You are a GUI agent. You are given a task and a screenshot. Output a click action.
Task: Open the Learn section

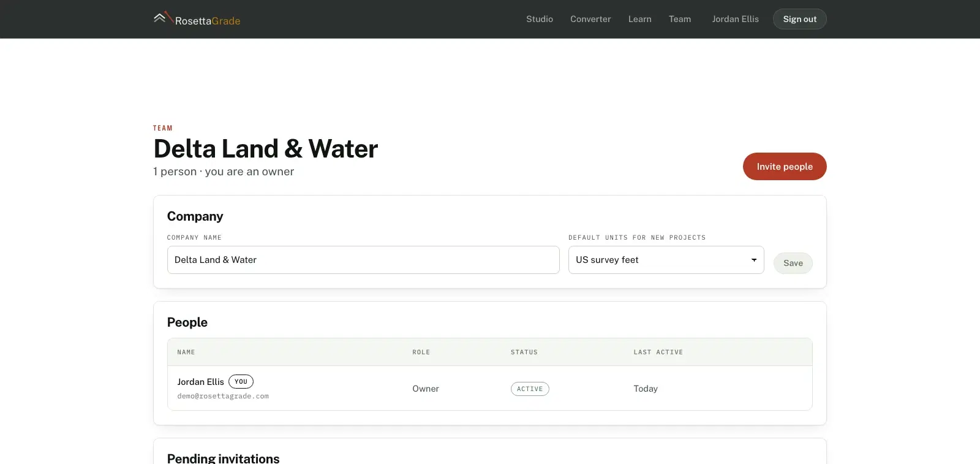(x=640, y=19)
